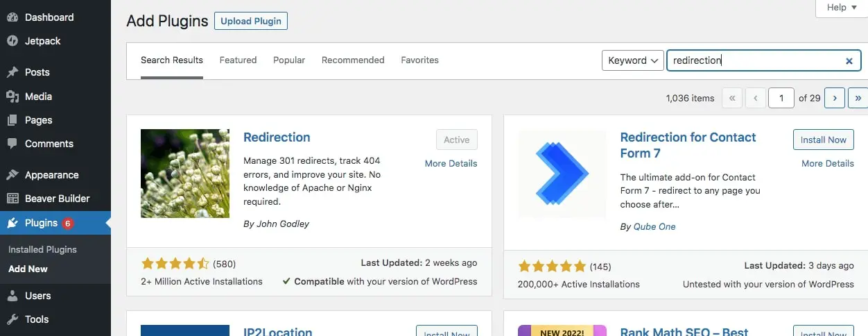Install Redirection for Contact Form 7
The width and height of the screenshot is (868, 336).
(x=823, y=140)
